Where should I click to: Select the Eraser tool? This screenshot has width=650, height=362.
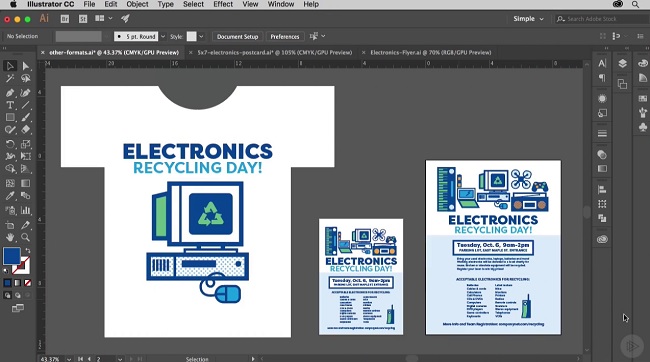pos(26,130)
